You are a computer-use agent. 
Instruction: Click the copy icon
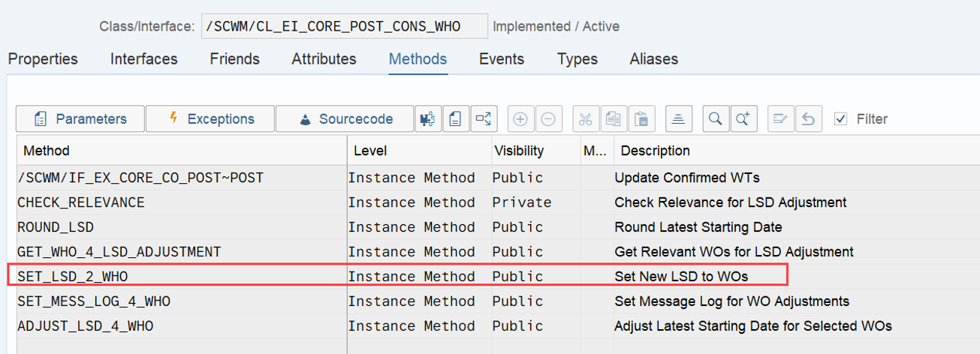pyautogui.click(x=614, y=118)
